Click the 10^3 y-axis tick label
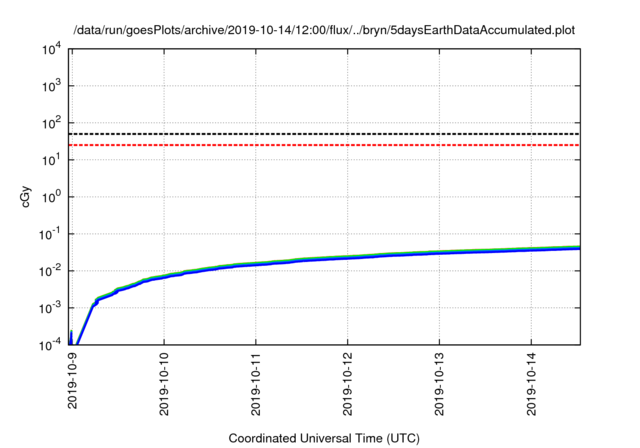Image resolution: width=640 pixels, height=448 pixels. pyautogui.click(x=51, y=86)
